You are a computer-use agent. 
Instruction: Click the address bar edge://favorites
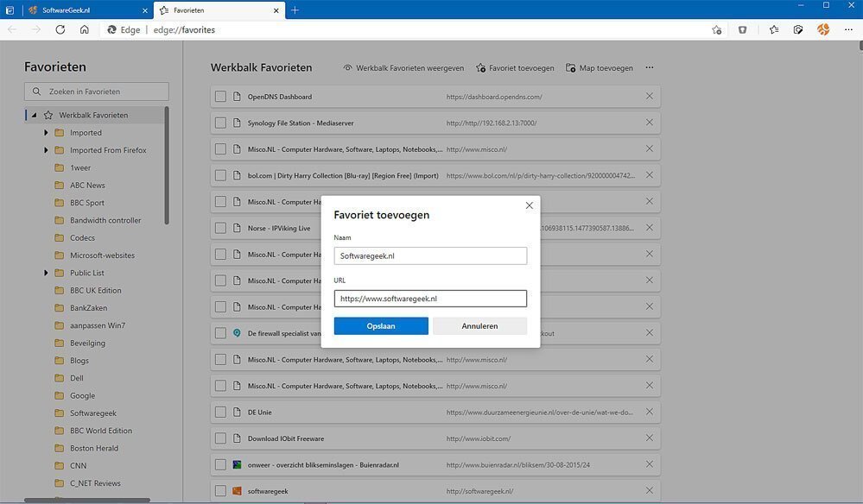tap(184, 29)
